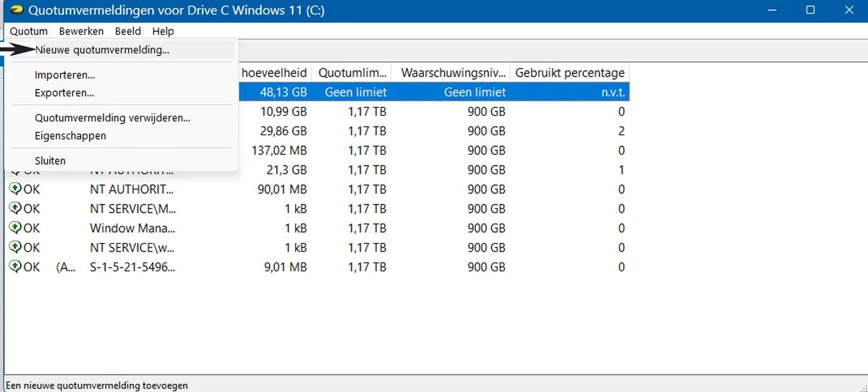Image resolution: width=868 pixels, height=392 pixels.
Task: Sort by the Quotumlim... column header
Action: click(352, 73)
